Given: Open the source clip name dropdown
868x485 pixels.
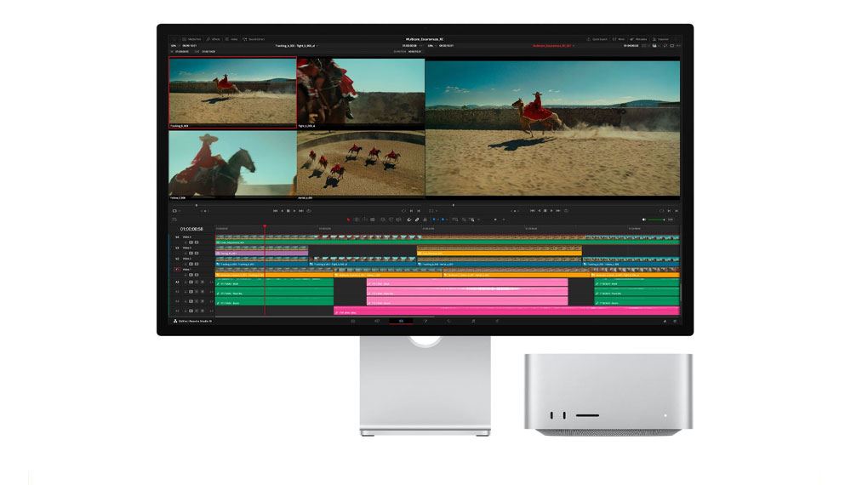Looking at the screenshot, I should (x=297, y=46).
